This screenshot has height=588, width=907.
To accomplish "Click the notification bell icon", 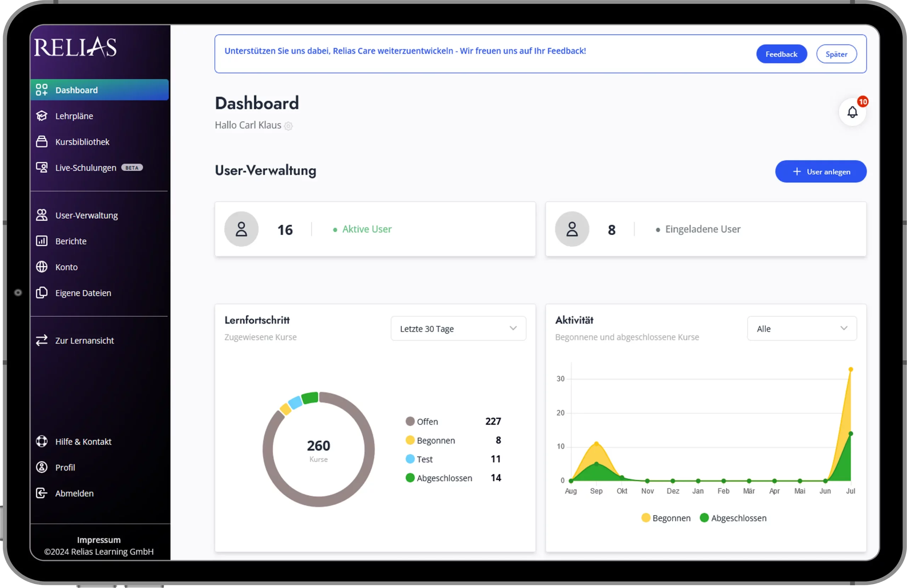I will tap(852, 112).
